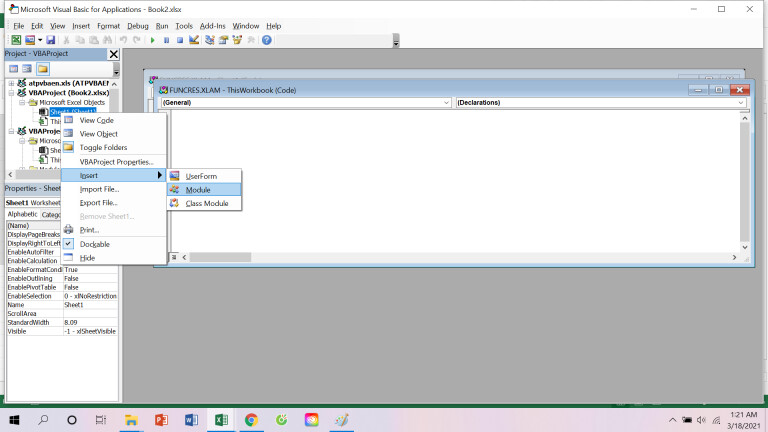768x432 pixels.
Task: Open the File menu
Action: (x=19, y=26)
